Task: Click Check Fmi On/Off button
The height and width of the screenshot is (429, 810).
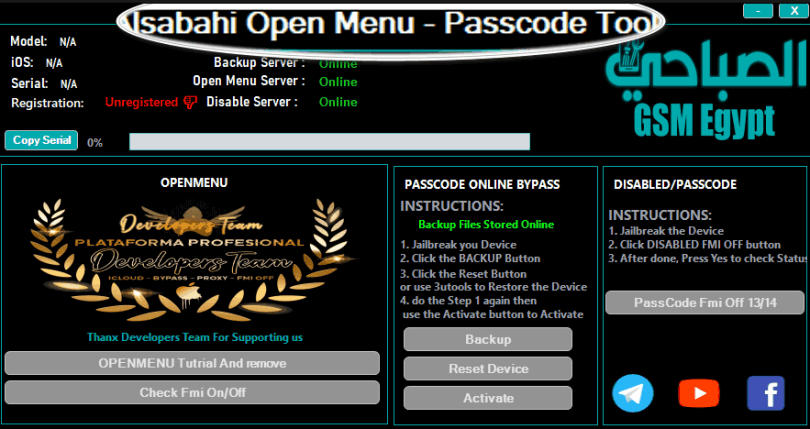Action: [192, 393]
